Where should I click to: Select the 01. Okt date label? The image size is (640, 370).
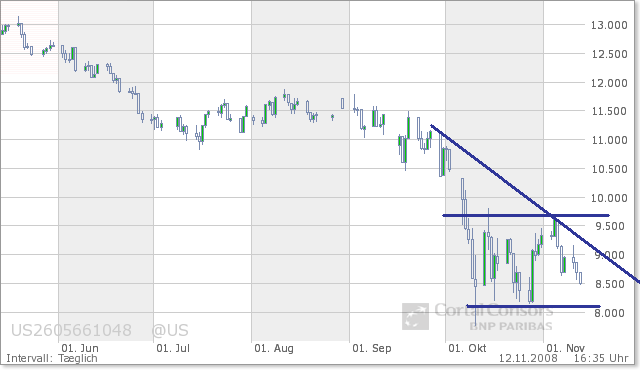tap(467, 348)
